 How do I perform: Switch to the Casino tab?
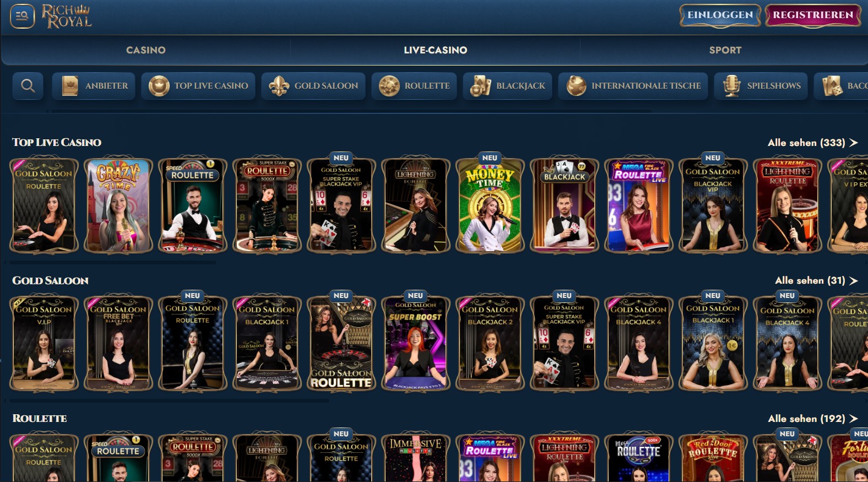(146, 50)
